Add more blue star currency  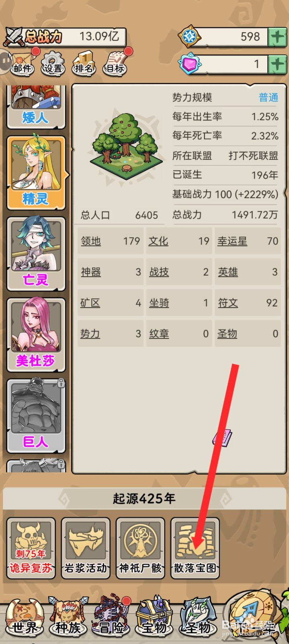tap(277, 37)
